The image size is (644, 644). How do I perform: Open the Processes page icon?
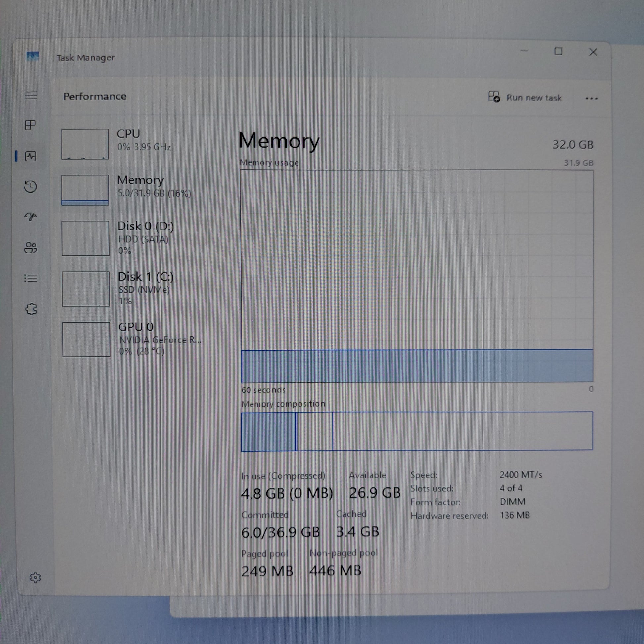[30, 125]
